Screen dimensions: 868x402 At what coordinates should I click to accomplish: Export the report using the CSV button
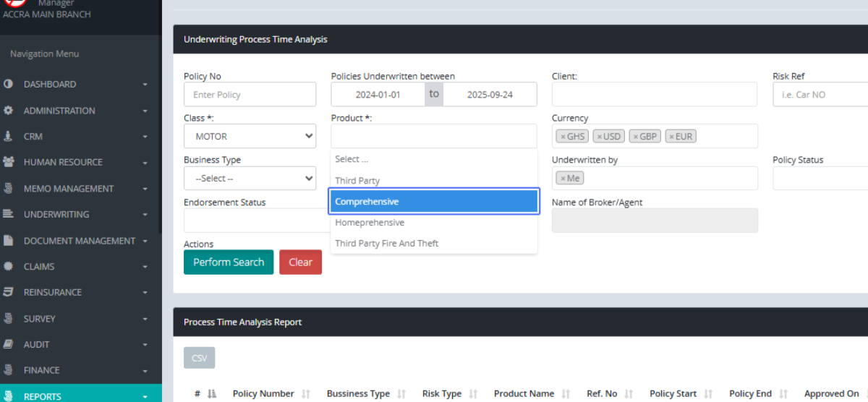click(x=199, y=358)
